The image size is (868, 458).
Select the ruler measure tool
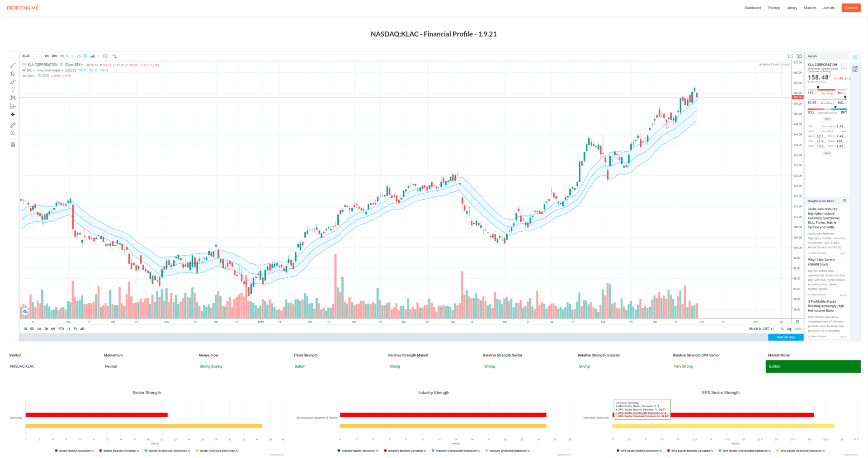pyautogui.click(x=13, y=125)
